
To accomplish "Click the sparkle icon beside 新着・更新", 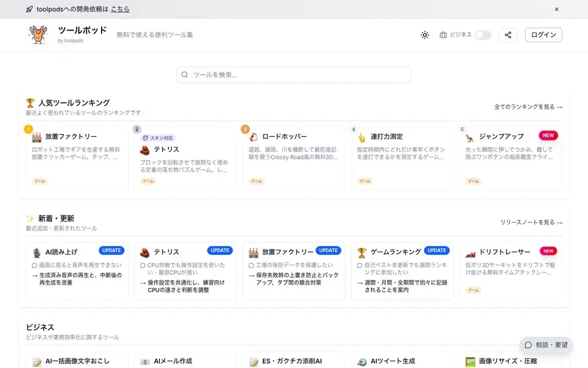I will (30, 218).
